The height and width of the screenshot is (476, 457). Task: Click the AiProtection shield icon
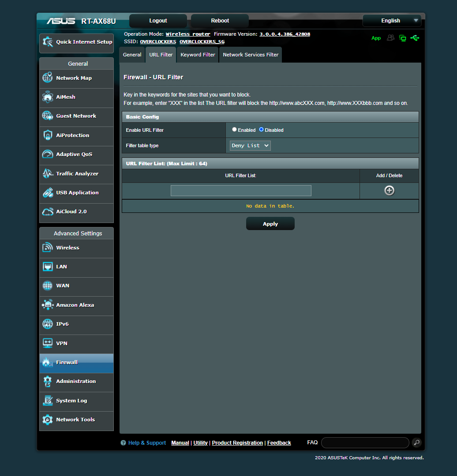tap(47, 135)
